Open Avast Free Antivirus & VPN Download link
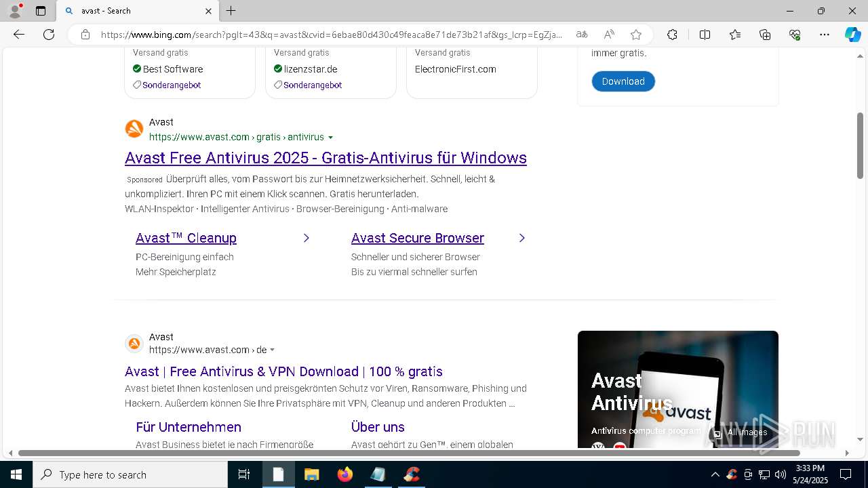The height and width of the screenshot is (488, 868). tap(283, 371)
